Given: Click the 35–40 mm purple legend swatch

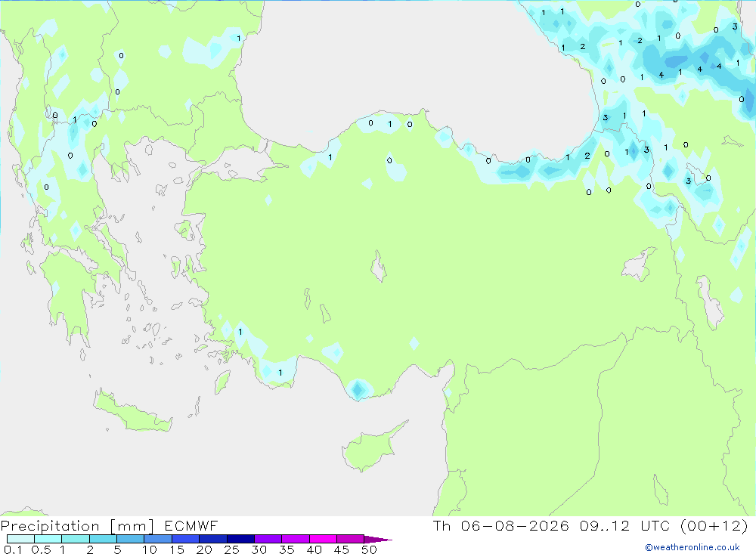Looking at the screenshot, I should coord(295,539).
